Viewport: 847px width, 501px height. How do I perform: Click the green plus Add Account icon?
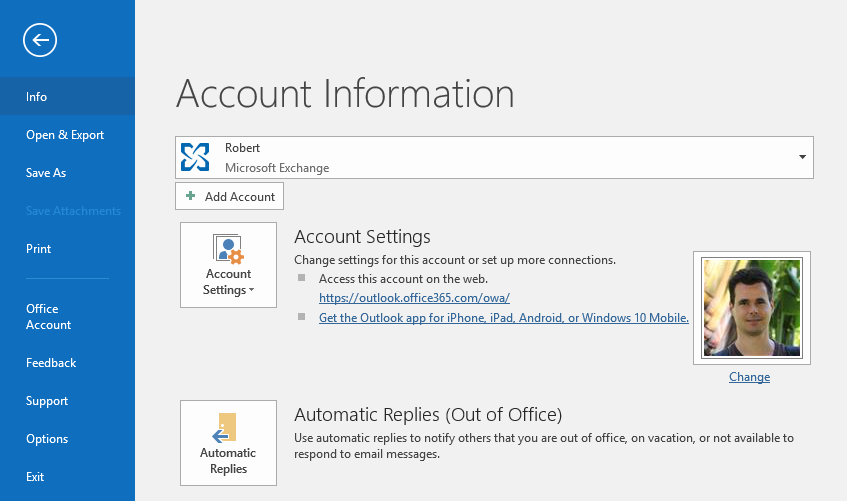click(x=190, y=197)
